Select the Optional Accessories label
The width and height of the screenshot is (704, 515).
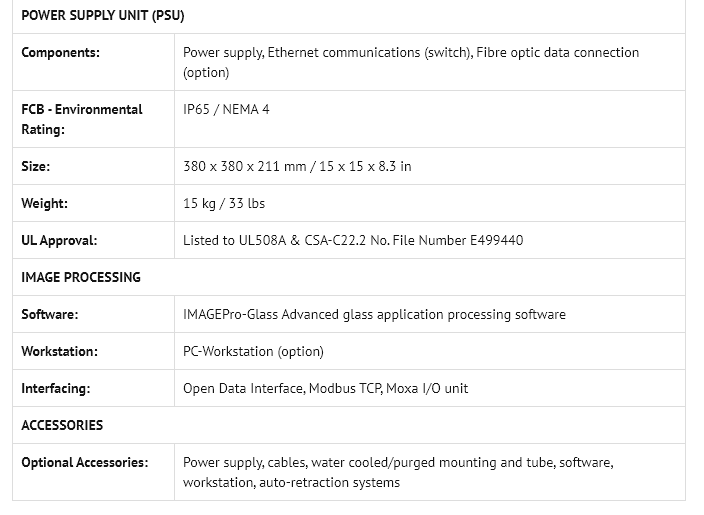84,462
